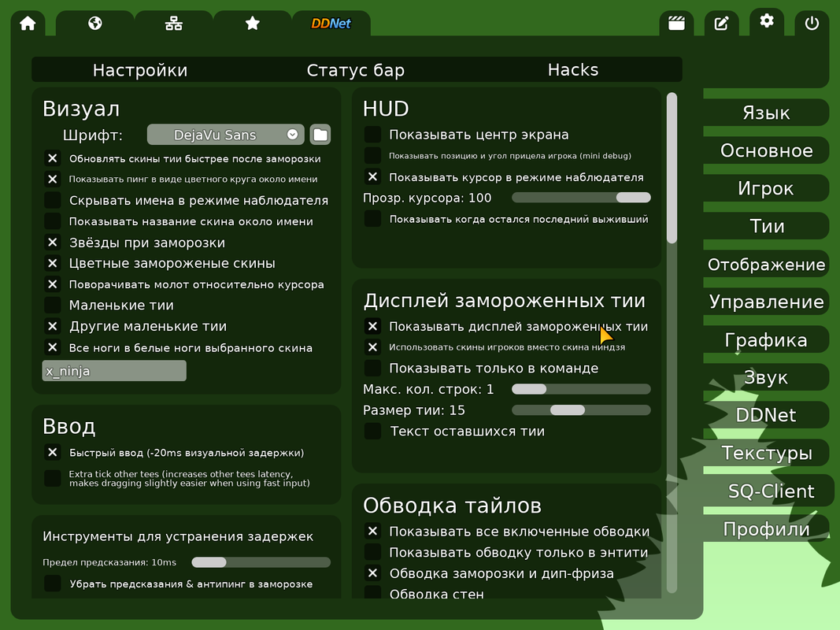This screenshot has height=630, width=840.
Task: Open the SQ-Client settings page
Action: click(x=768, y=491)
